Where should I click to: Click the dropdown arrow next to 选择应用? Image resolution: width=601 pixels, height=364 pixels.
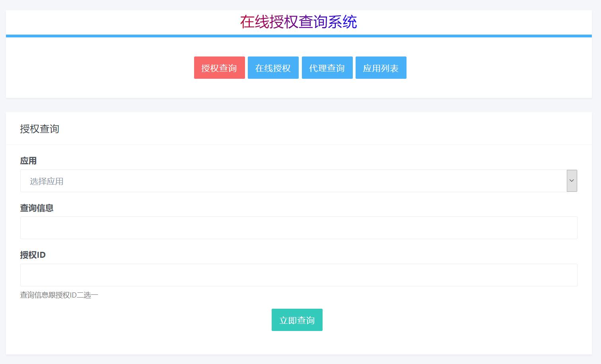[x=572, y=181]
